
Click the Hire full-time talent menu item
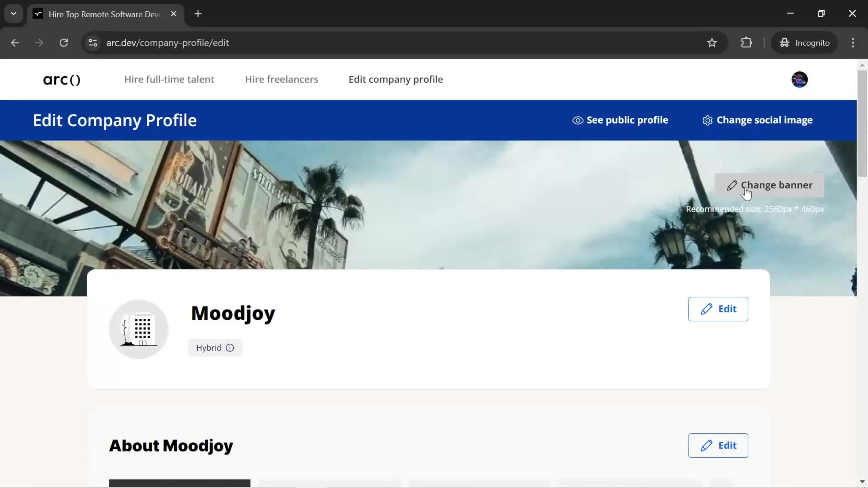pyautogui.click(x=169, y=79)
